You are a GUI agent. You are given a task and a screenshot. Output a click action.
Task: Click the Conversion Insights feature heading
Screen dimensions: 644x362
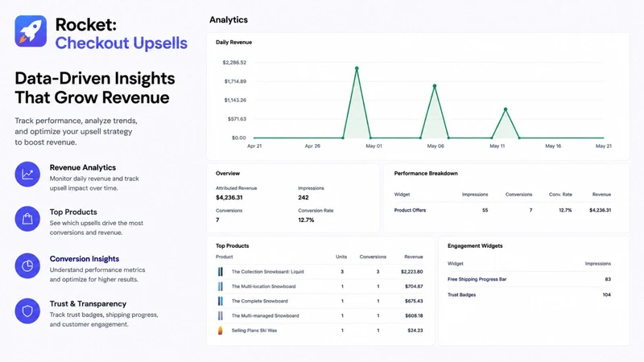pos(85,259)
